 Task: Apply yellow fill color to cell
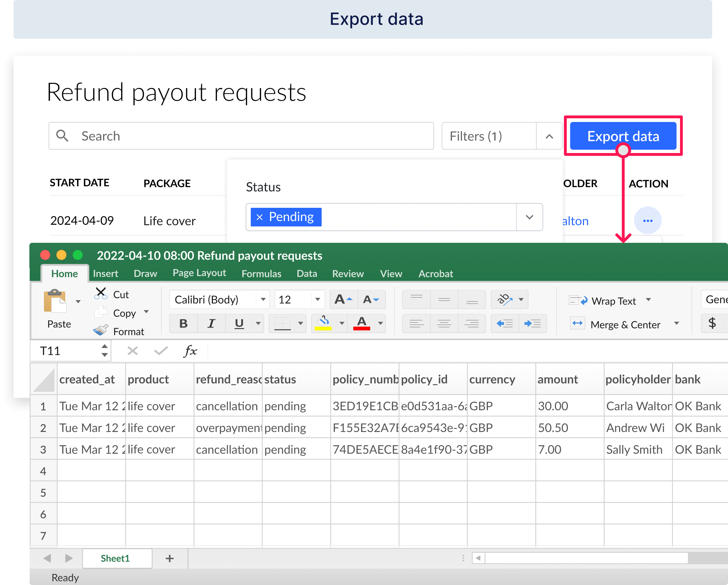pyautogui.click(x=323, y=323)
